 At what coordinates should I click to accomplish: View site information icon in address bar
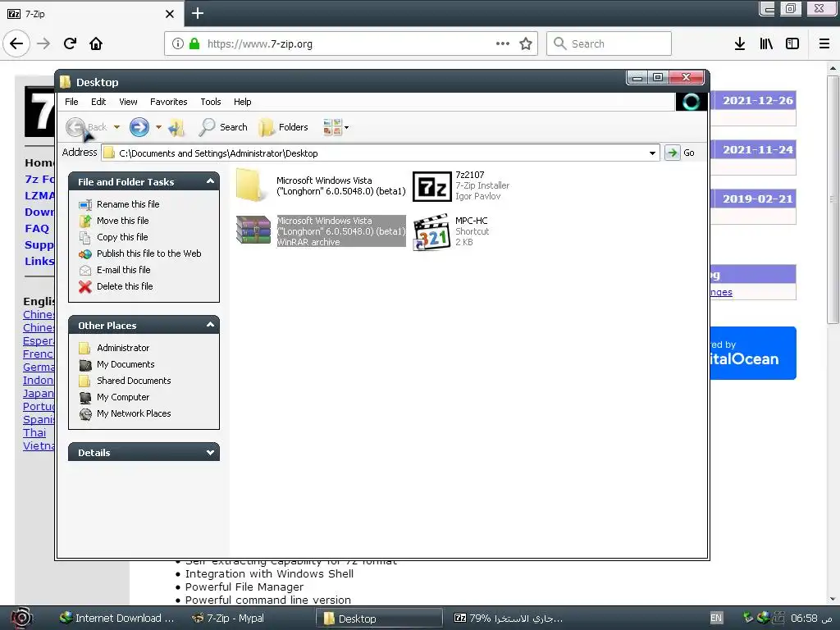click(x=178, y=43)
